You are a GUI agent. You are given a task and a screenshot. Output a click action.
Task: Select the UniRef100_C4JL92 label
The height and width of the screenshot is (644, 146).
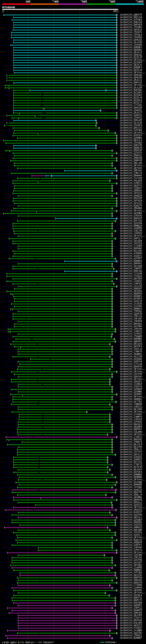click(x=131, y=286)
